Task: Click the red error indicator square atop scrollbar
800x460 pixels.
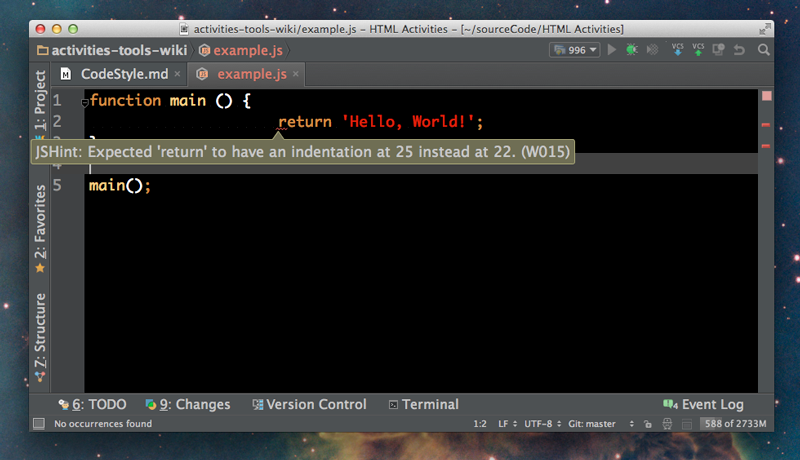Action: [x=766, y=96]
